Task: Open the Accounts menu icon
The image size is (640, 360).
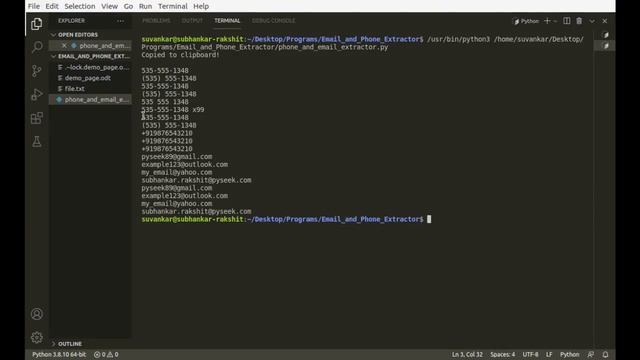Action: tap(37, 314)
